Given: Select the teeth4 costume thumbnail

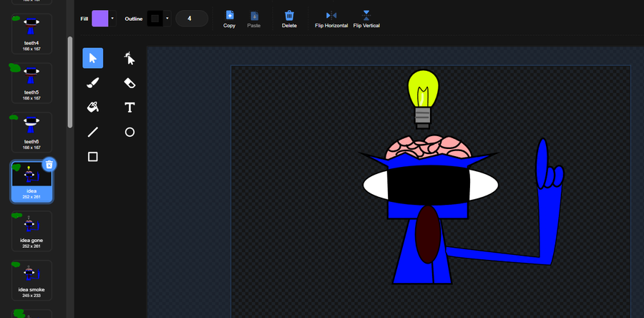Looking at the screenshot, I should [x=31, y=34].
